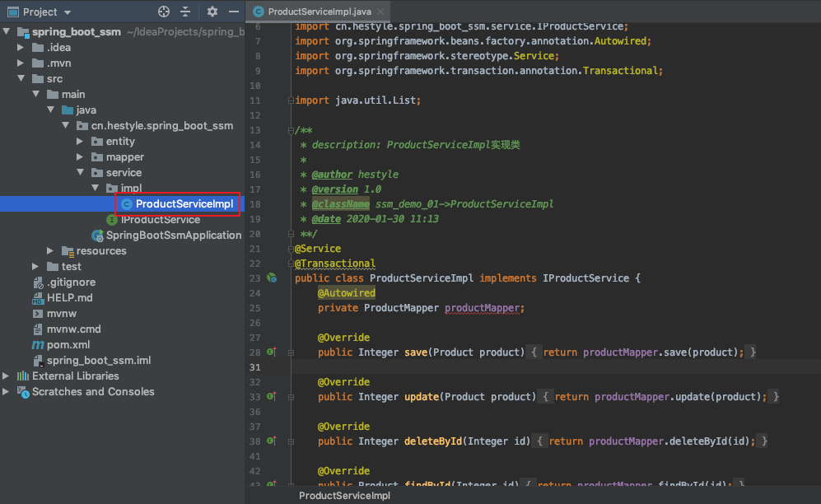The image size is (821, 504).
Task: Click the Scratches and Consoles icon
Action: pos(23,392)
